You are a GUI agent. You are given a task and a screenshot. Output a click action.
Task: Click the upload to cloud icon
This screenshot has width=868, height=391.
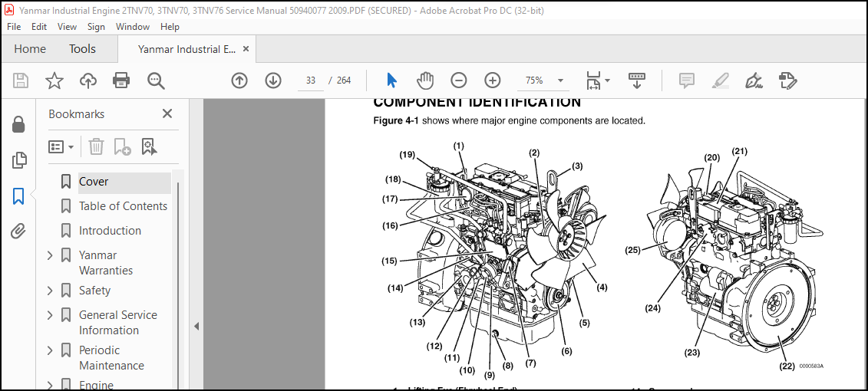pos(88,80)
